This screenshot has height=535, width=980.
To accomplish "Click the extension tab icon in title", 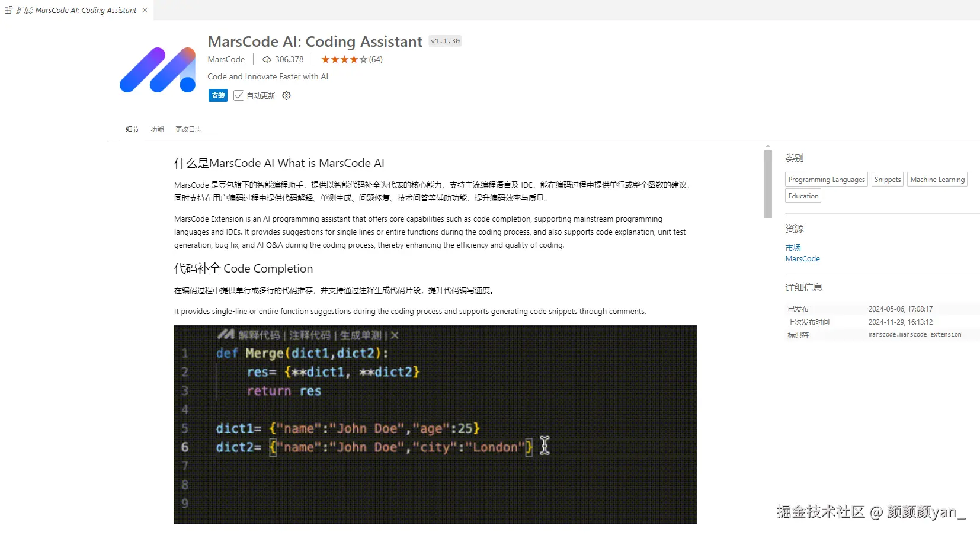I will [8, 10].
